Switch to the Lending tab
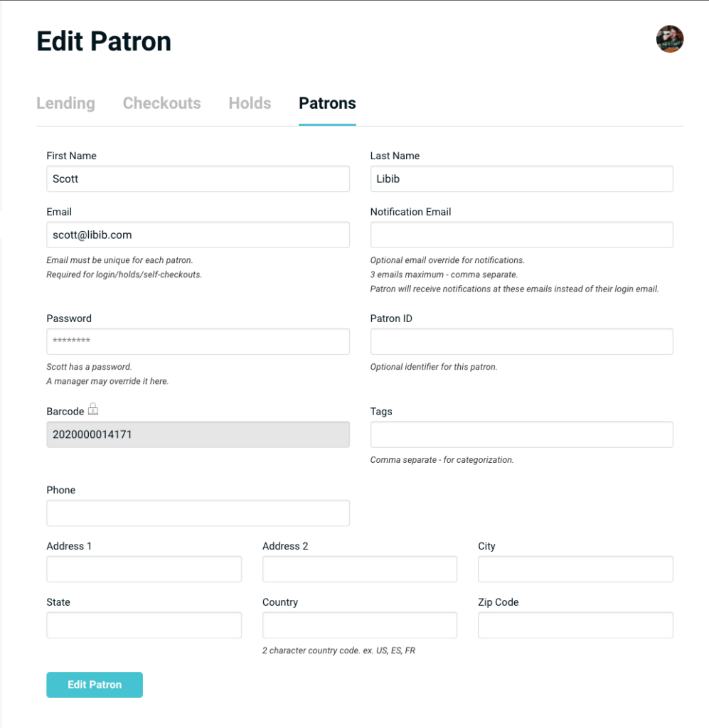This screenshot has height=728, width=709. click(65, 103)
